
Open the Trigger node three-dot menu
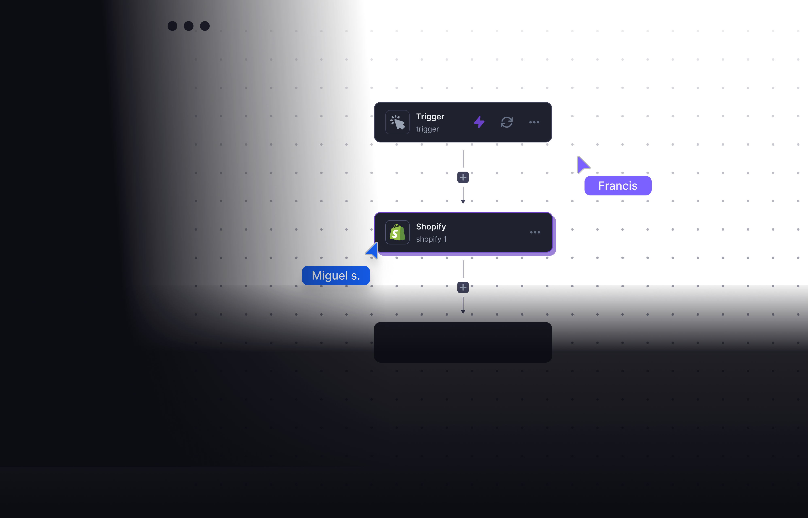pyautogui.click(x=534, y=122)
